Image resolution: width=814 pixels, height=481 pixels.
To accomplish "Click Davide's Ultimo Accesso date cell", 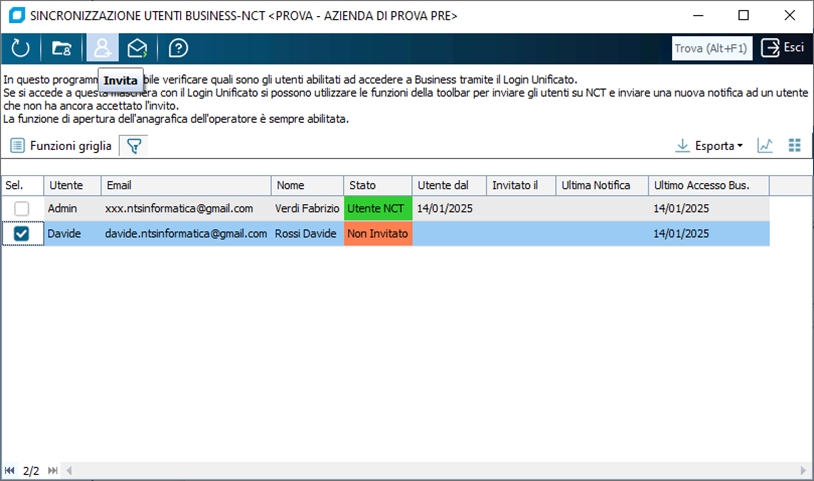I will click(709, 234).
